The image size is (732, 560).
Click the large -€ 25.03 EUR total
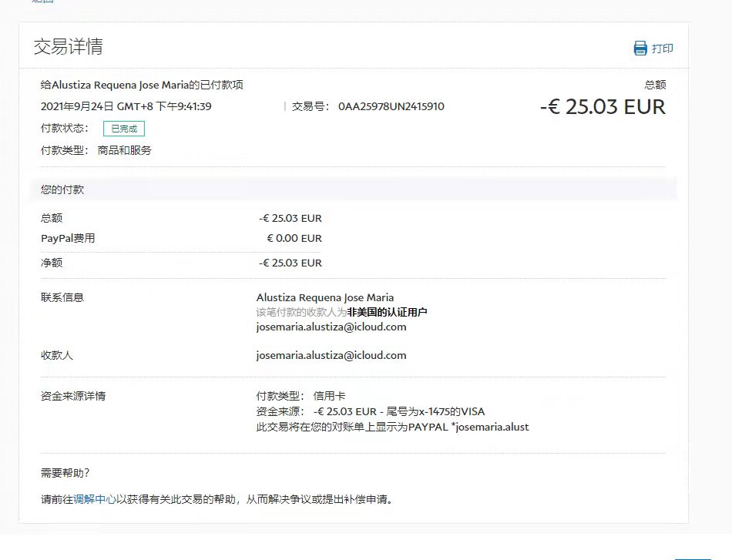click(x=603, y=106)
